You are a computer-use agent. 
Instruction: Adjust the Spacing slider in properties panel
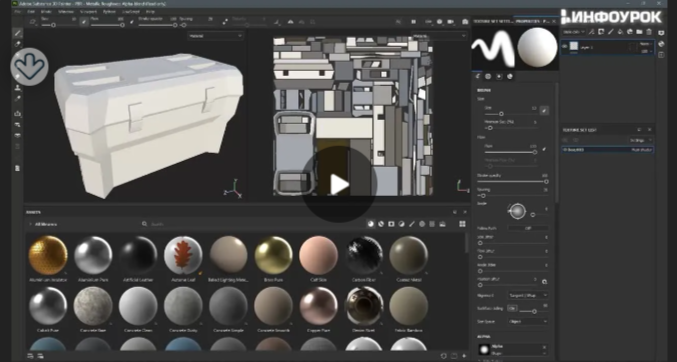[x=512, y=196]
